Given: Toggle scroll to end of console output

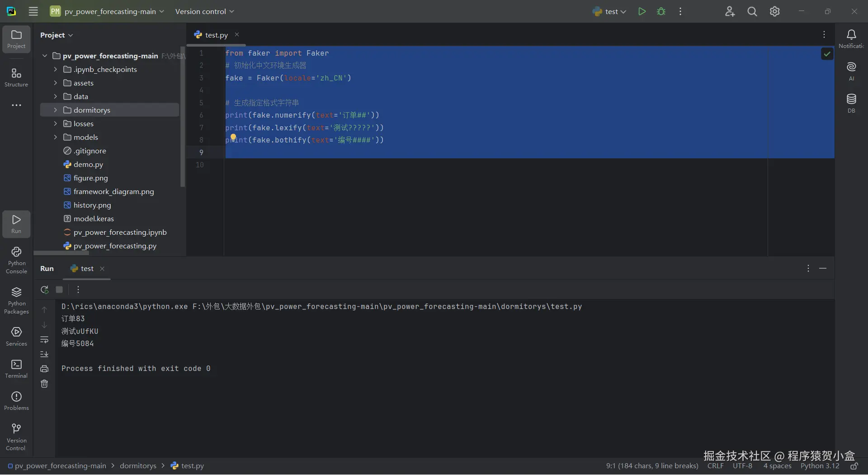Looking at the screenshot, I should [44, 354].
